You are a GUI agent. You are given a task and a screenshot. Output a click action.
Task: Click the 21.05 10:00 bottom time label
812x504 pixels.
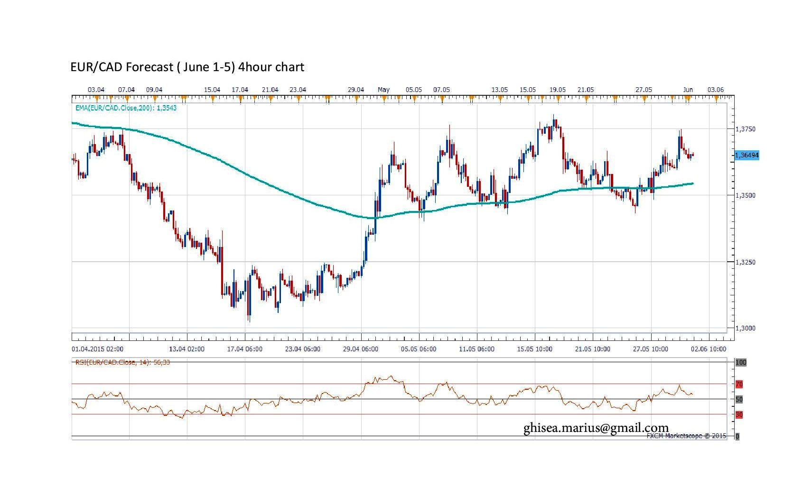592,349
